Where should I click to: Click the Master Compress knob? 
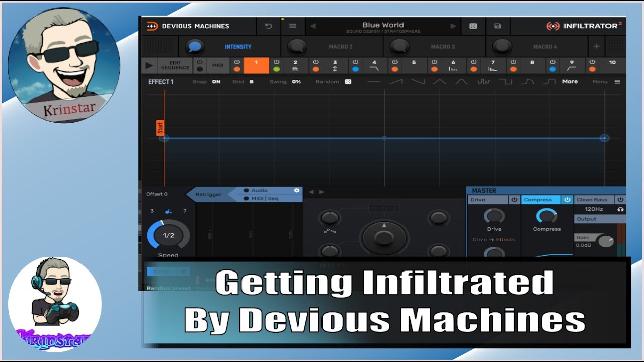(547, 216)
